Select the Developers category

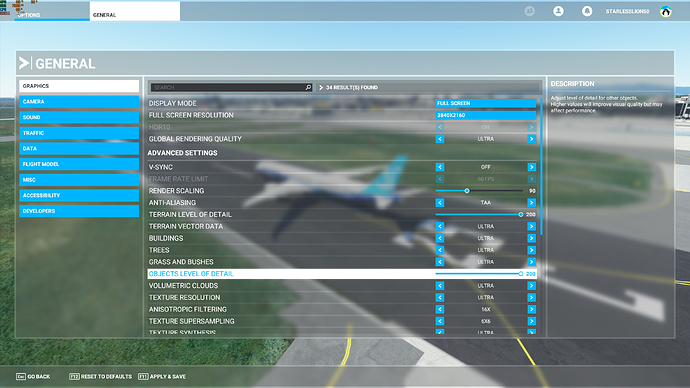coord(79,211)
